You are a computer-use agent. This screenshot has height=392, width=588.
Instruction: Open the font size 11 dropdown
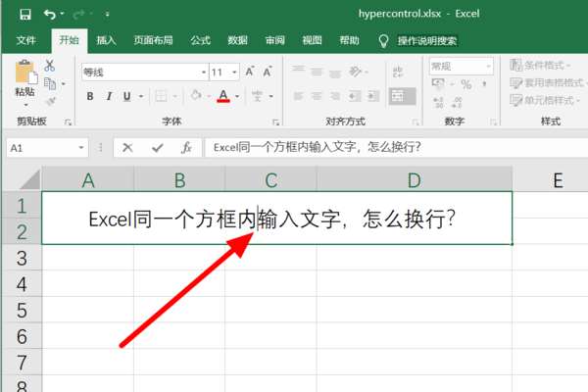point(234,72)
